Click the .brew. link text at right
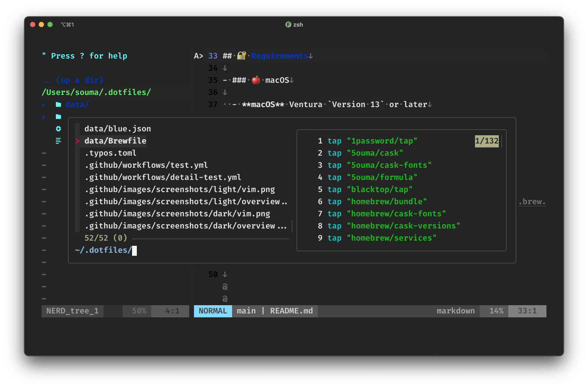 532,202
